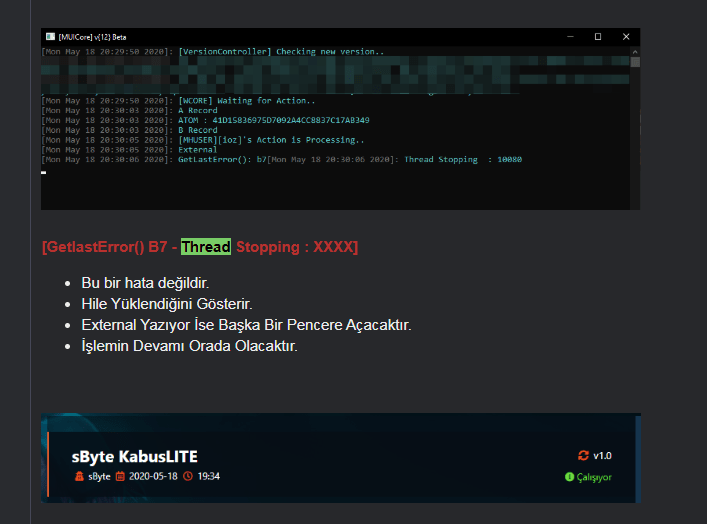Viewport: 707px width, 524px height.
Task: Click the green status icon beside Çalışıyor
Action: tap(569, 477)
